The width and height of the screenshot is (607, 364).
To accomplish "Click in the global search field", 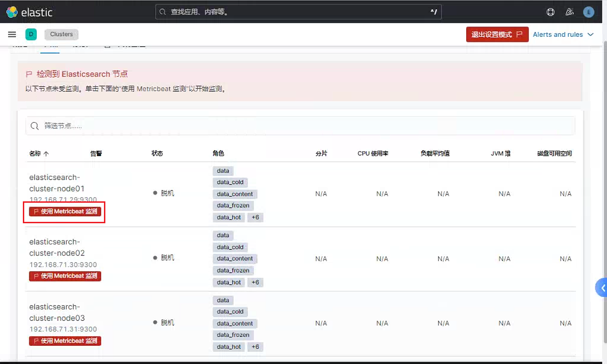I will 298,12.
